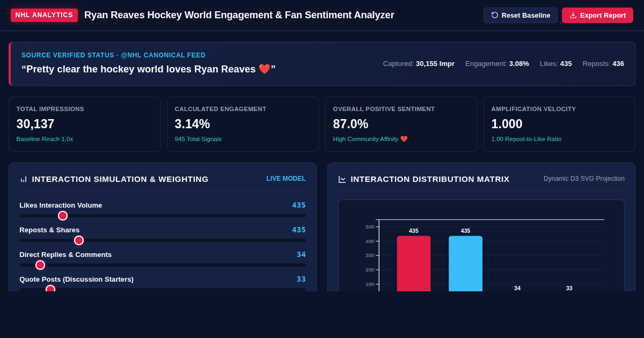
Task: Click the quoted Ryan Reaves post text
Action: tap(148, 69)
